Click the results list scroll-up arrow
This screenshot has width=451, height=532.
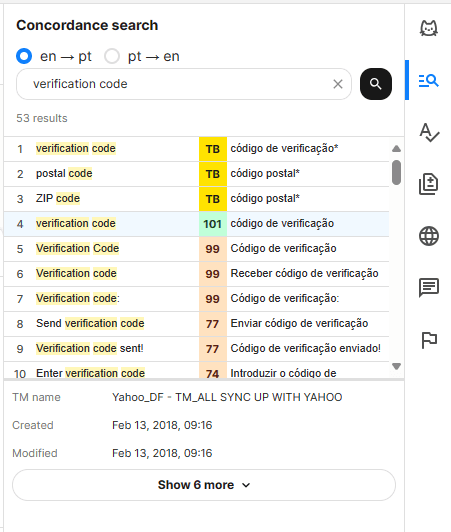coord(396,148)
